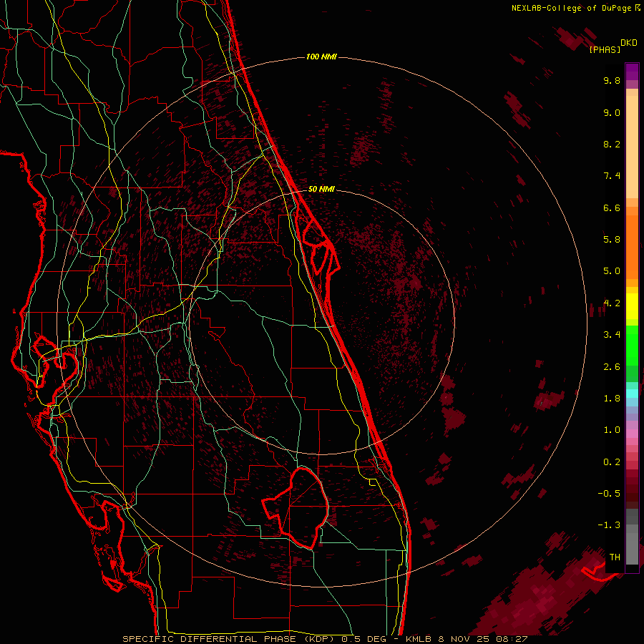The height and width of the screenshot is (644, 644).
Task: Click the 2.6 scale value
Action: click(612, 367)
